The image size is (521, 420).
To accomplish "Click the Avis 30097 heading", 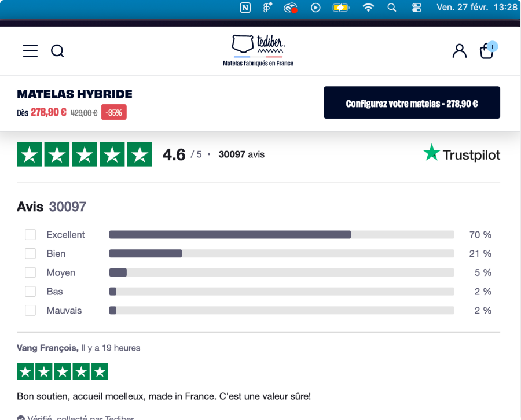I will (52, 207).
